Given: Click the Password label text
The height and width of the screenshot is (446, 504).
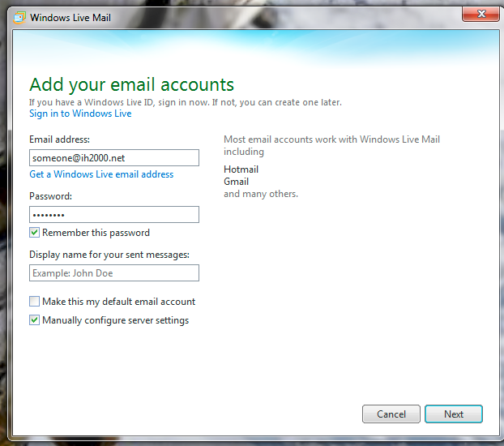Looking at the screenshot, I should point(51,196).
